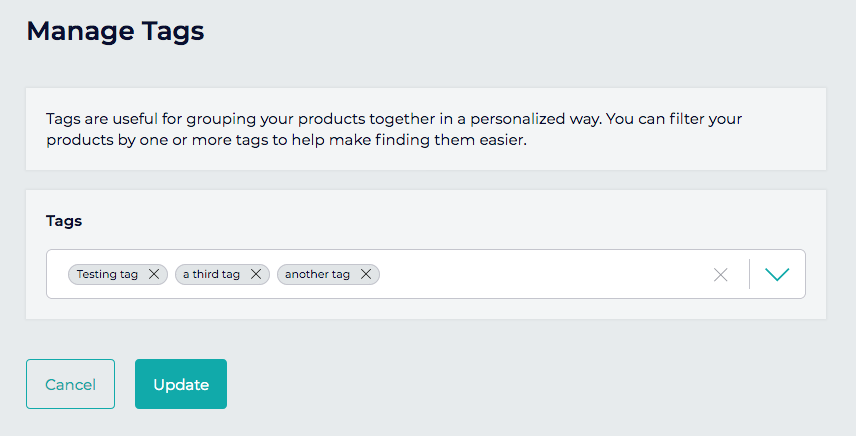Clear all selected tags with X

[720, 274]
